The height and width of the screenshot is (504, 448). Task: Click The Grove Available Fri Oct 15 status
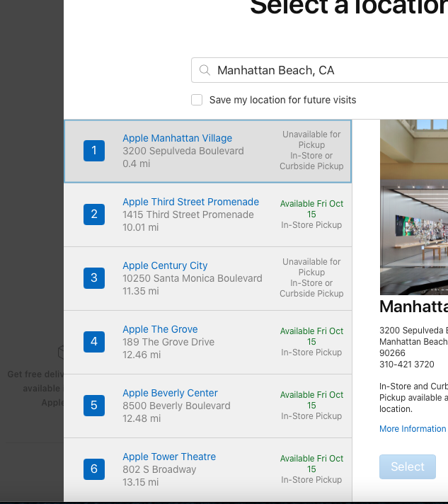[311, 336]
